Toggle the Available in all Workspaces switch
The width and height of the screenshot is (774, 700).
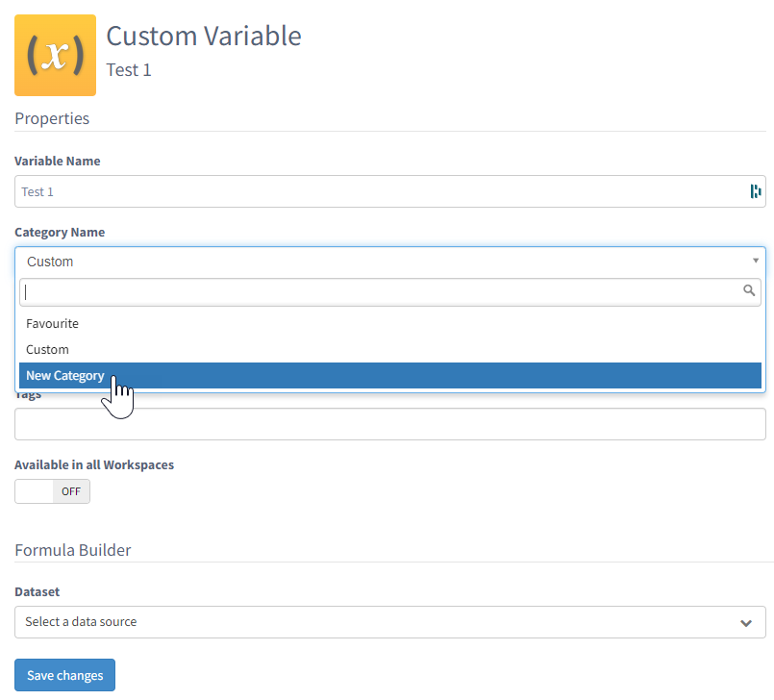[x=52, y=491]
